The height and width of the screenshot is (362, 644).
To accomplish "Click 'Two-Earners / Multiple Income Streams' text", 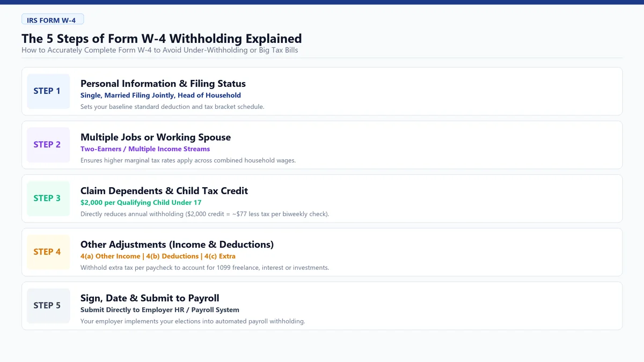I will (x=145, y=149).
